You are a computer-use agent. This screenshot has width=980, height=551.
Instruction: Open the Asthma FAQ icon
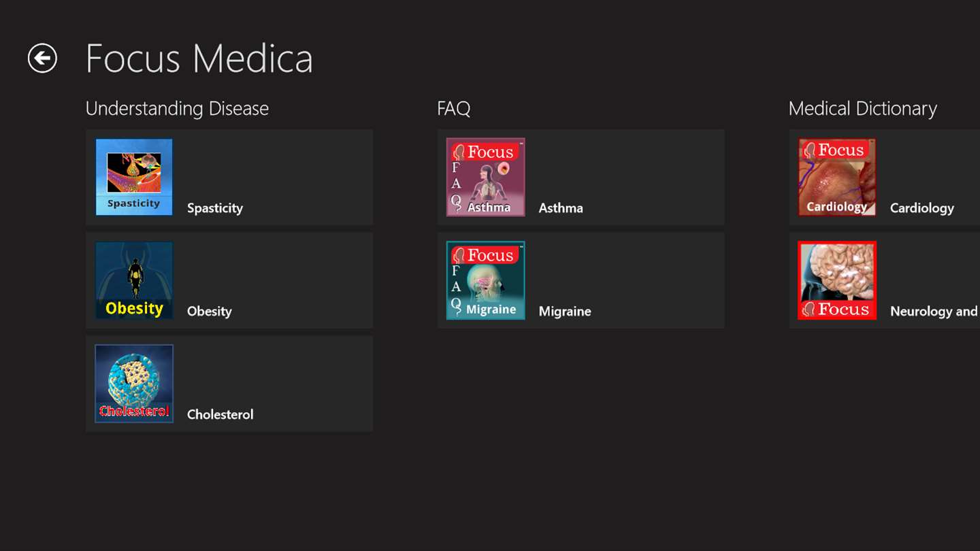[x=485, y=177]
